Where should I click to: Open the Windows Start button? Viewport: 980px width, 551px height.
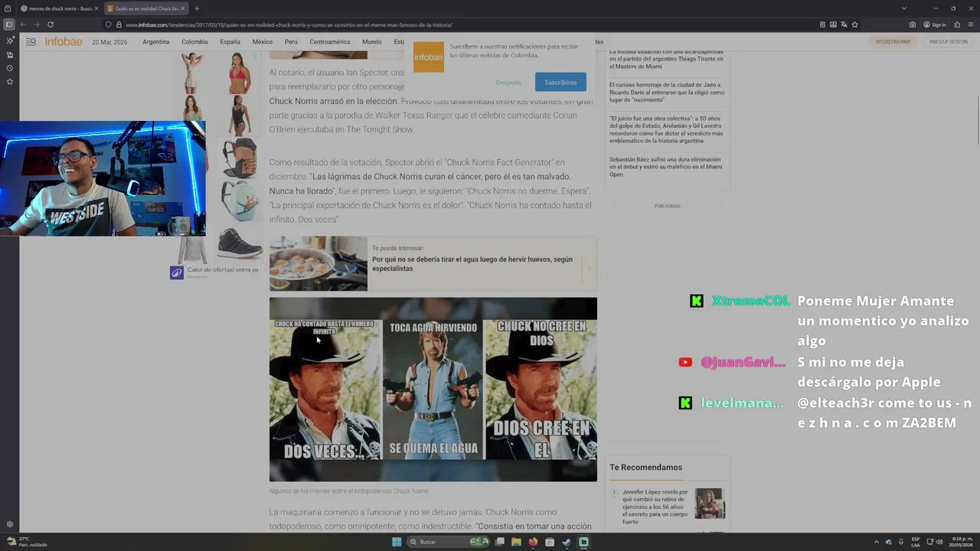point(397,542)
